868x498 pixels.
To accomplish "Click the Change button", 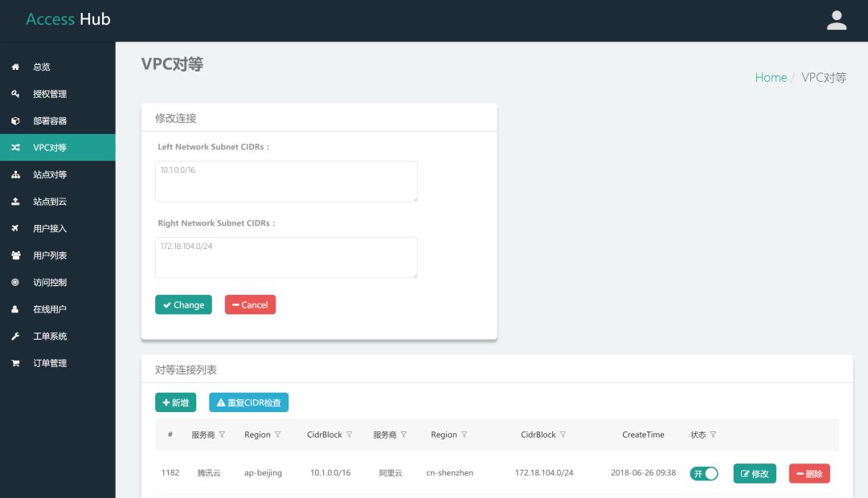I will coord(183,305).
